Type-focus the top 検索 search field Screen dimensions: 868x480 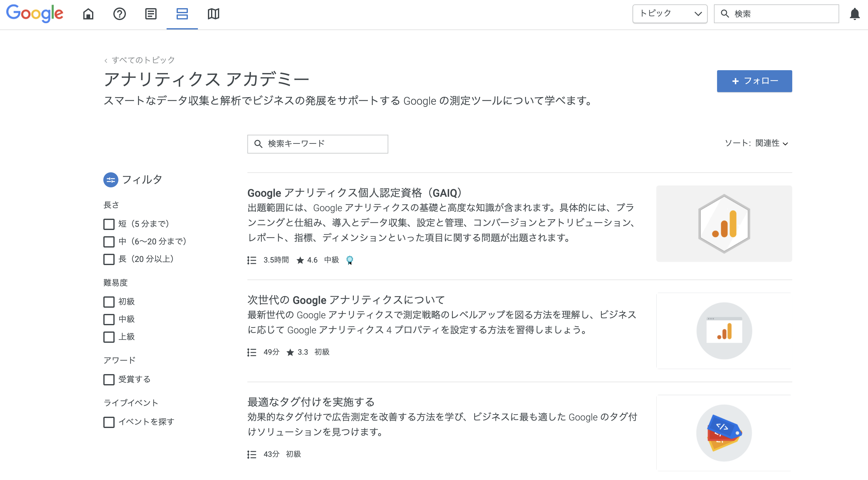776,14
